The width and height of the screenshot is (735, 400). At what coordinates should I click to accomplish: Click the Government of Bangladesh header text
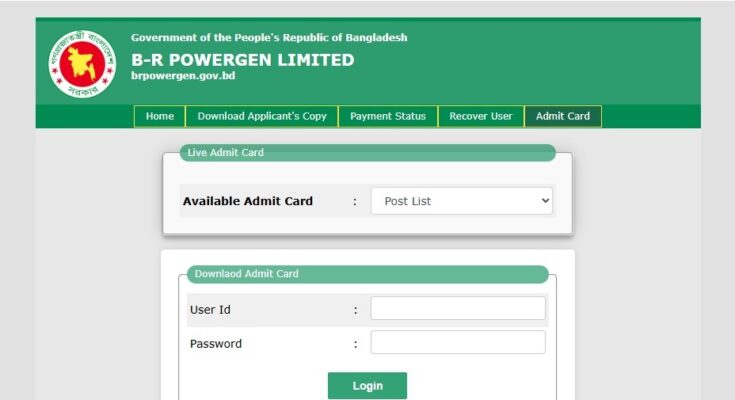[x=269, y=38]
